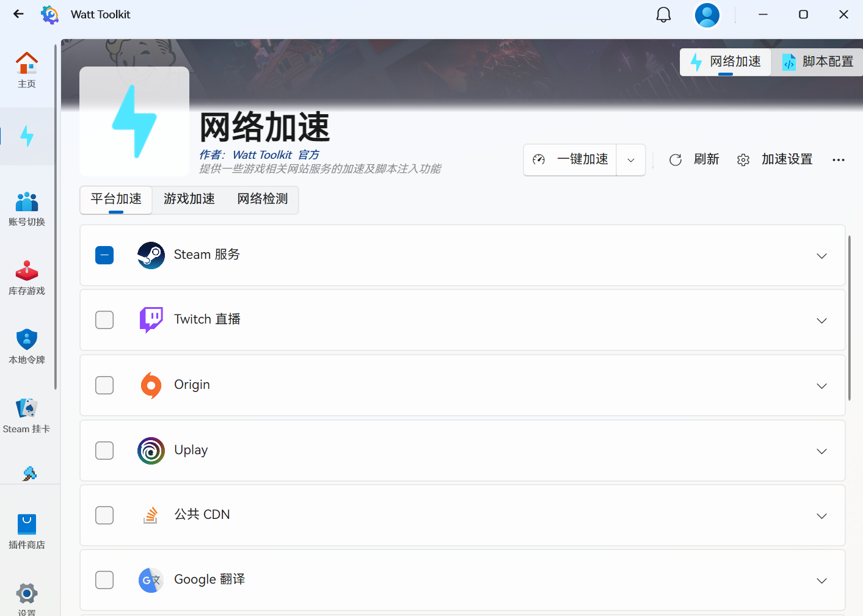Toggle the Steam 服务 checkbox
The width and height of the screenshot is (863, 616).
coord(104,255)
